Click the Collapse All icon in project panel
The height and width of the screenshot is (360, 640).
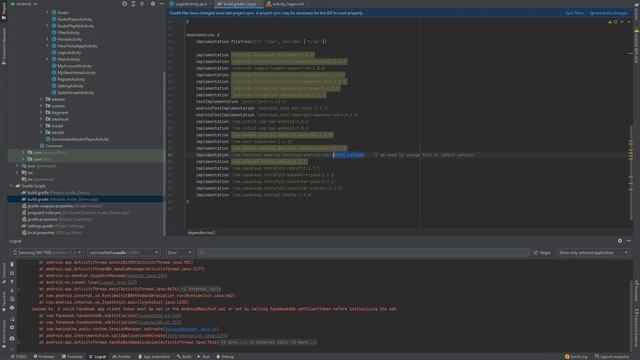click(x=142, y=4)
